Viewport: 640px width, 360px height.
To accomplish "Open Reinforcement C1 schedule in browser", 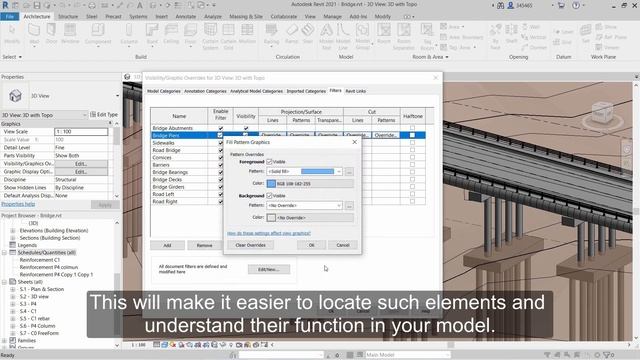I will tap(40, 260).
